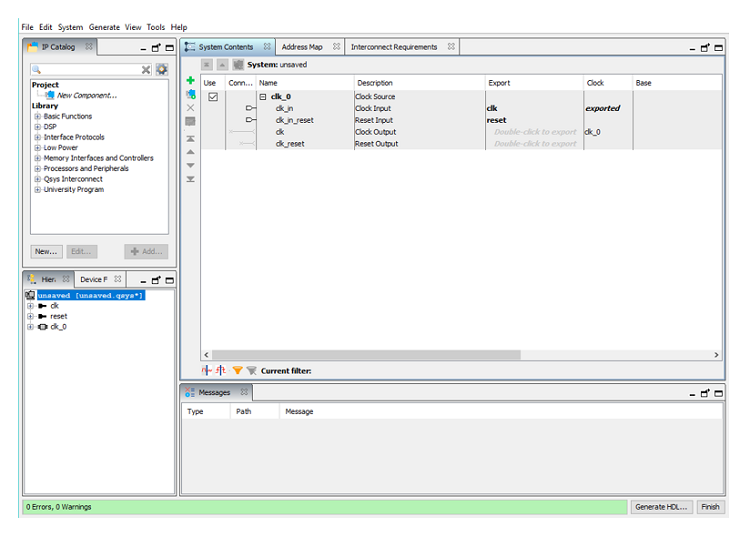Expand Processors and Peripherals category
The image size is (750, 537).
click(x=37, y=169)
